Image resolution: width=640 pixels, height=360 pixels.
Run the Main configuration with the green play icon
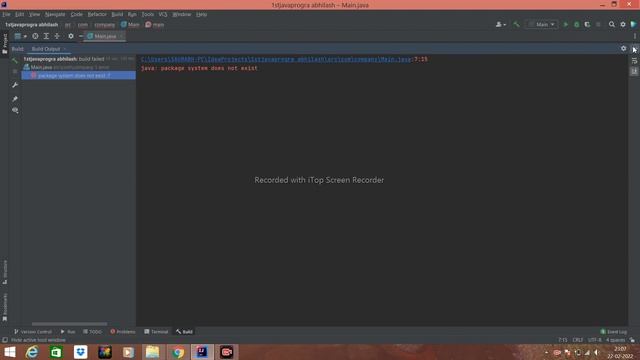566,24
